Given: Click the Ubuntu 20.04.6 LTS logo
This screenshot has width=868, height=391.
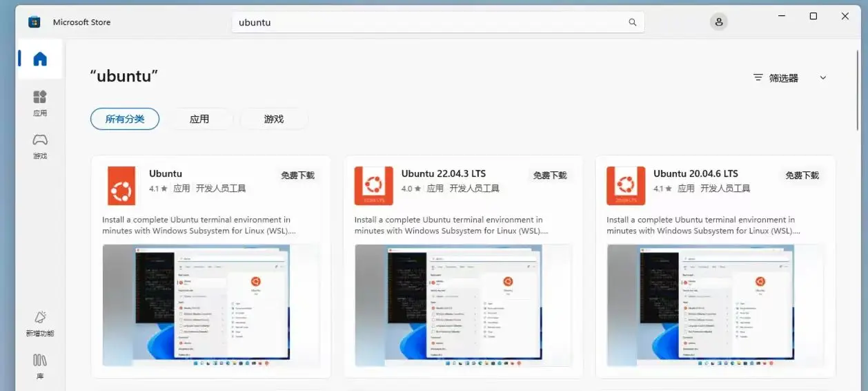Looking at the screenshot, I should point(626,186).
